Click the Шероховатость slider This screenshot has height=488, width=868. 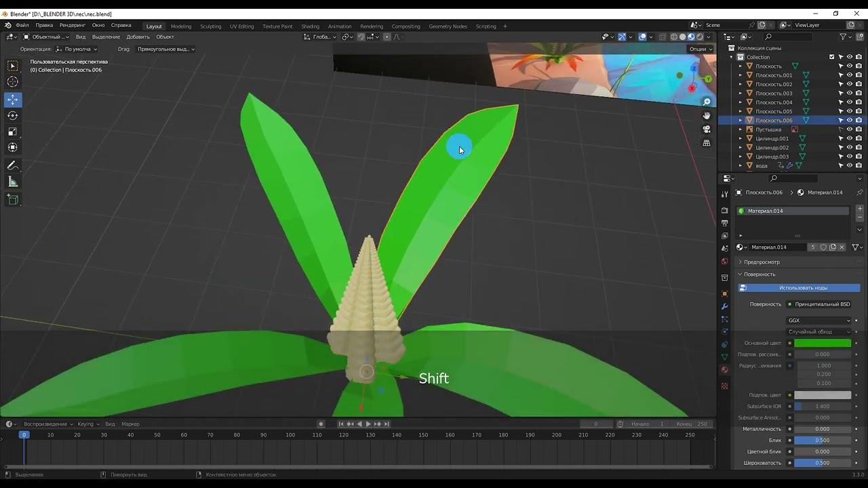[823, 463]
